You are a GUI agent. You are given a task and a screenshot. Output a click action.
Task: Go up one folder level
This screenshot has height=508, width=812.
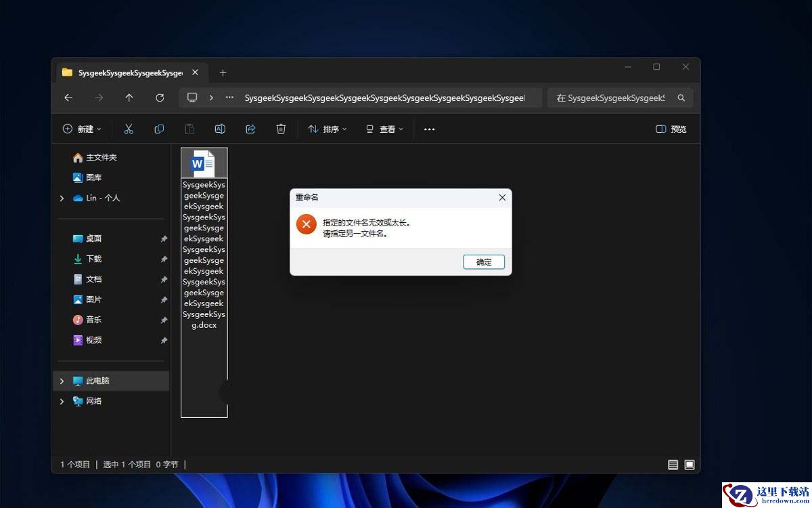[x=129, y=98]
